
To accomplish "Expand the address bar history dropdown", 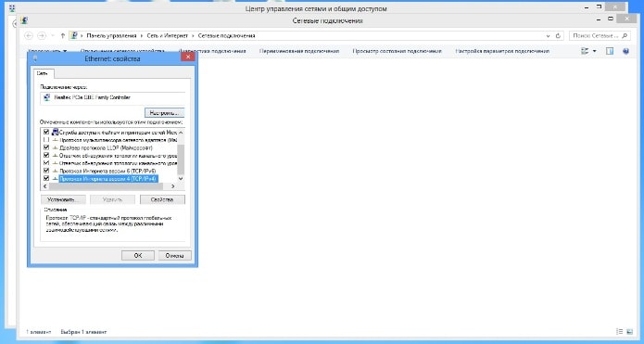I will [x=548, y=36].
